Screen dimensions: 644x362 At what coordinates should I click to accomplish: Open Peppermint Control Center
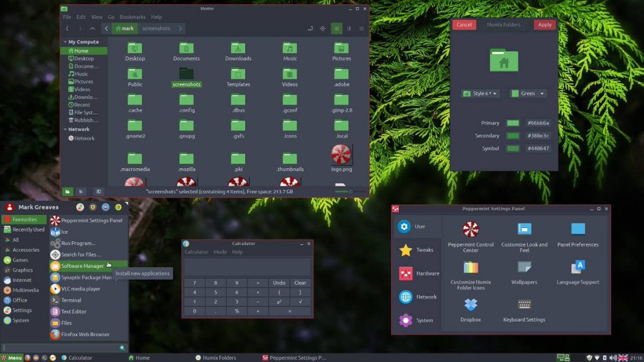pos(470,230)
